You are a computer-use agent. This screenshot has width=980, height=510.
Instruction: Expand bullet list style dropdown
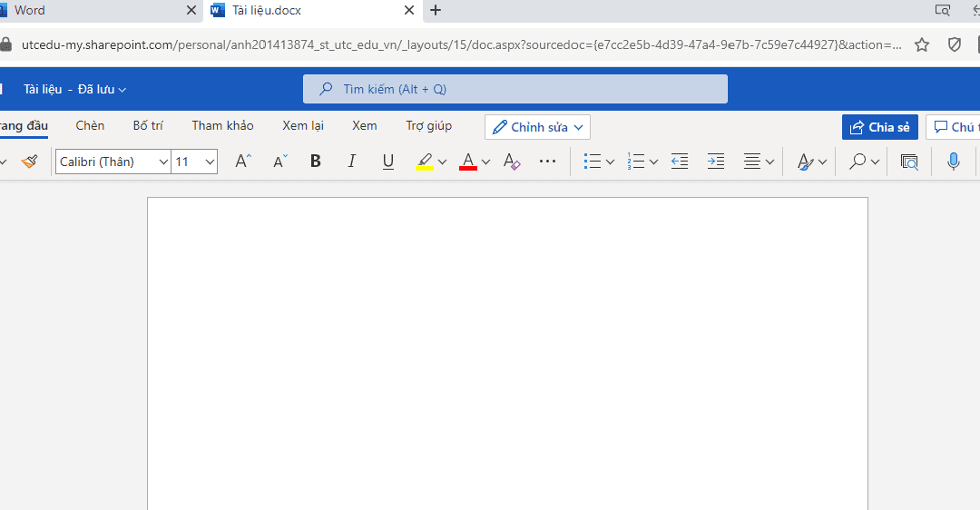click(x=610, y=162)
